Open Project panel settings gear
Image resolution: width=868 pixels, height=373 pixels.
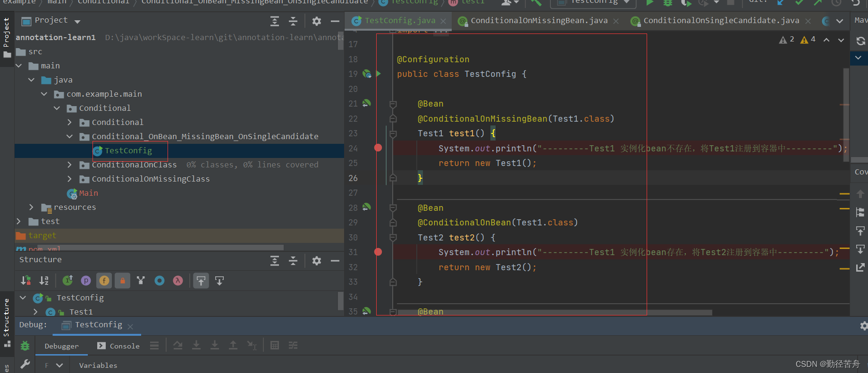coord(317,21)
